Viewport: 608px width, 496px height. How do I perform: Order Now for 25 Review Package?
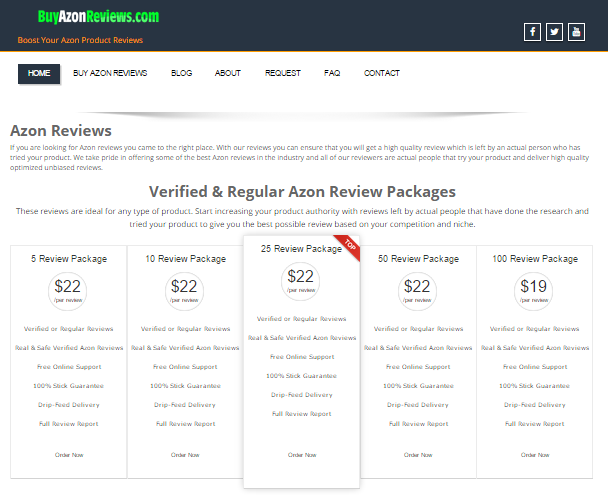pos(302,455)
